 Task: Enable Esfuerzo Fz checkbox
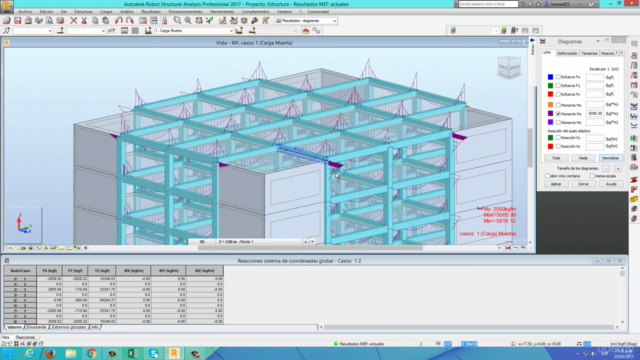click(558, 94)
